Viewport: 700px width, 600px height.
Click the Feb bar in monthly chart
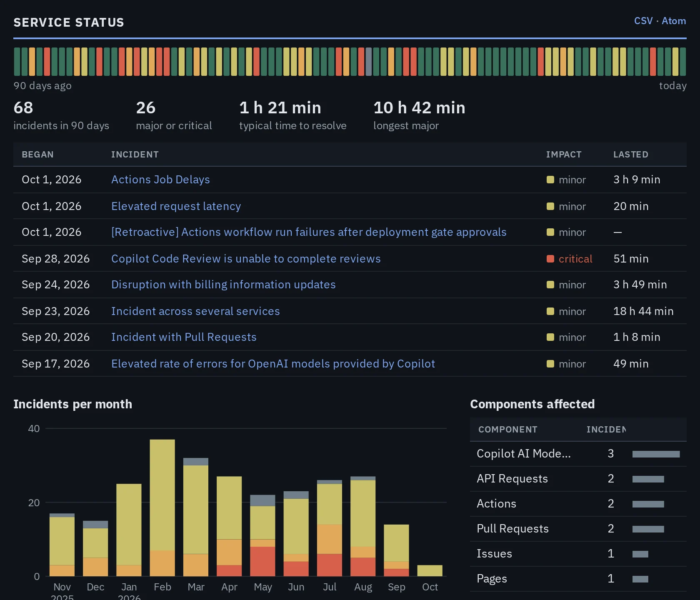[162, 508]
